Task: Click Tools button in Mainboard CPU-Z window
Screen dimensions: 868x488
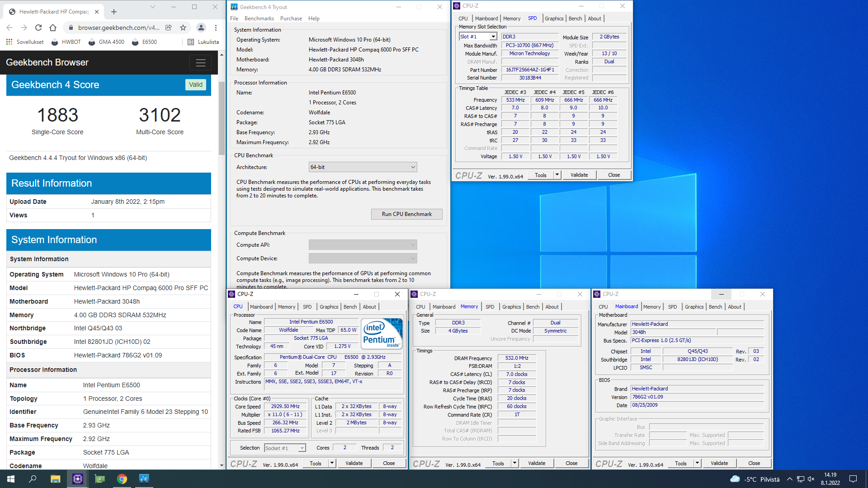Action: coord(680,463)
